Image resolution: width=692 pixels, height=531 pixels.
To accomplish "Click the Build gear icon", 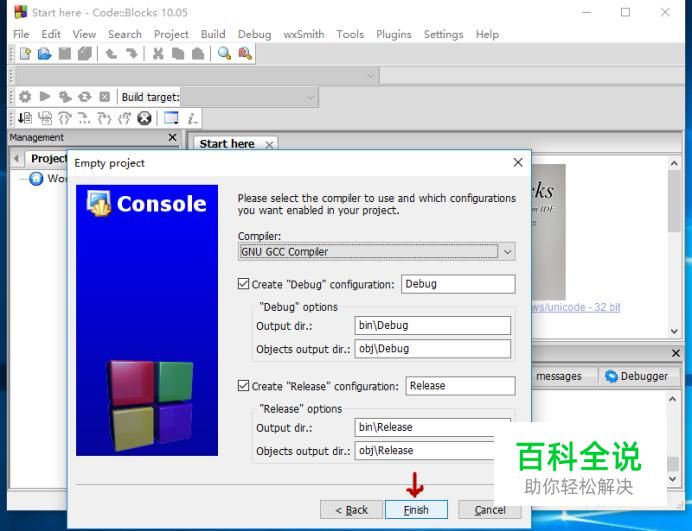I will click(25, 97).
